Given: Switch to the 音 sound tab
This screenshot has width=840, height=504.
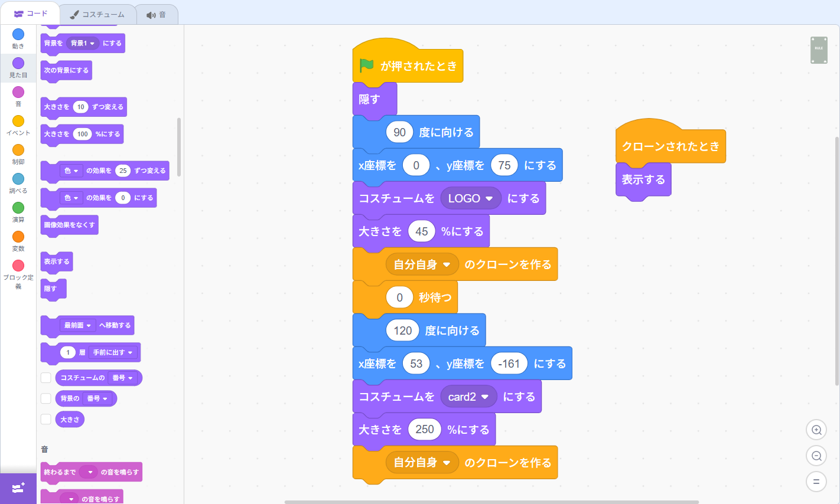Looking at the screenshot, I should click(x=157, y=14).
